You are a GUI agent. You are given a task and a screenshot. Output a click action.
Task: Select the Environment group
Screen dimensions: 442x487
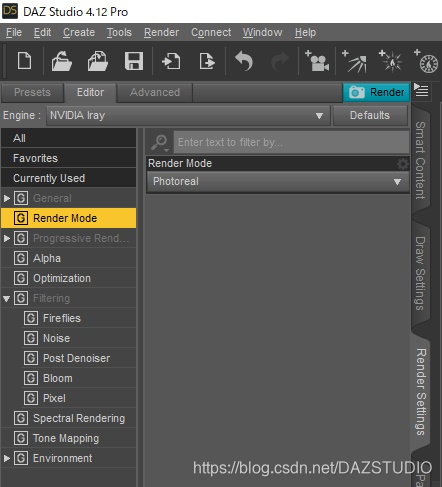pos(69,458)
